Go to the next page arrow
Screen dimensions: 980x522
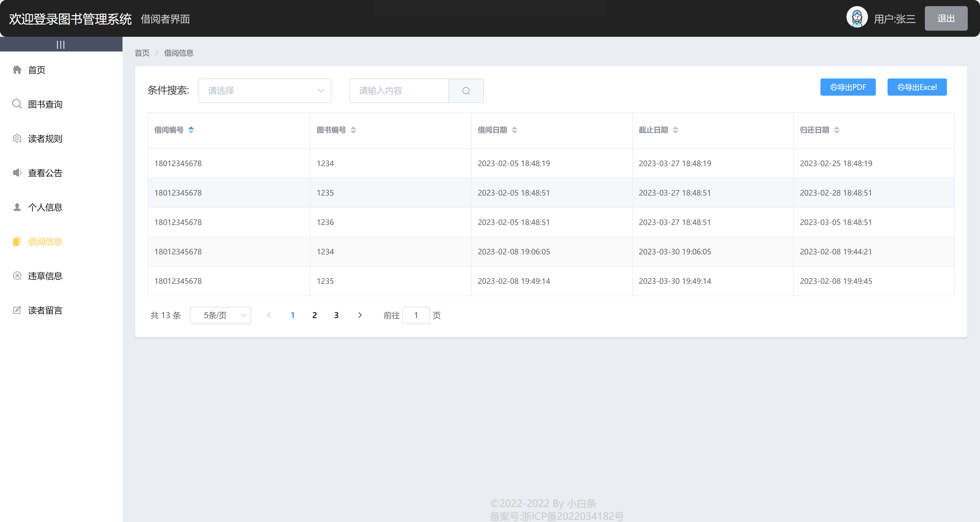point(360,315)
